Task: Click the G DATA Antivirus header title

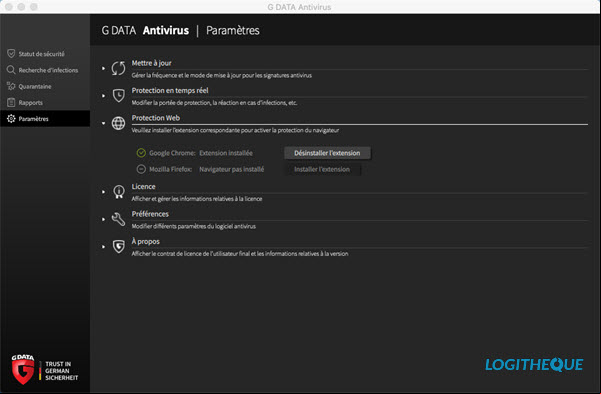Action: (145, 30)
